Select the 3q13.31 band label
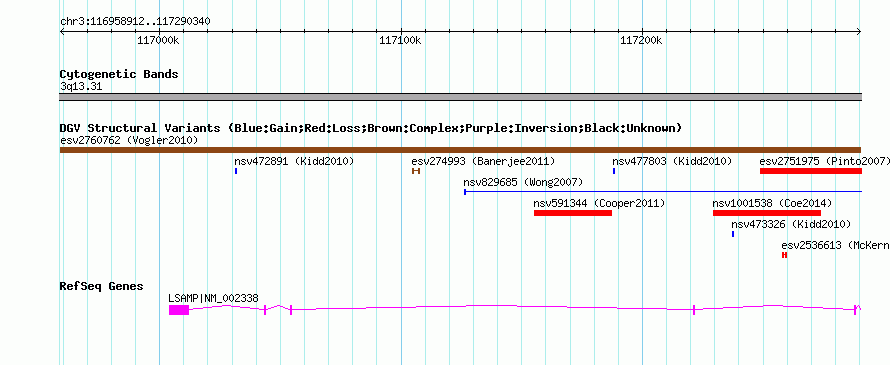Screen dimensions: 890x365 [81, 86]
